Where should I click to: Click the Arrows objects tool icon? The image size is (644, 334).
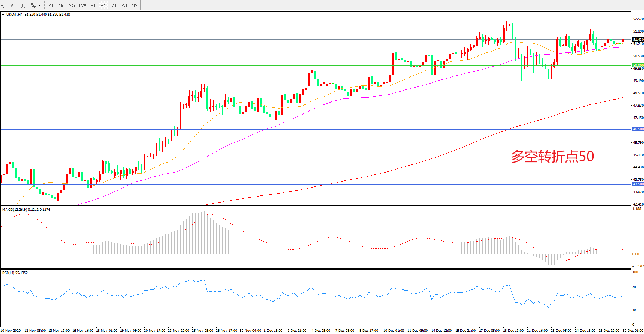click(x=33, y=5)
